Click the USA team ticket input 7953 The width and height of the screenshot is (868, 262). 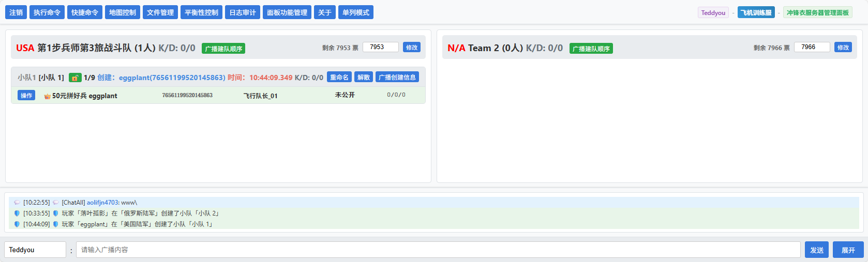[x=381, y=47]
